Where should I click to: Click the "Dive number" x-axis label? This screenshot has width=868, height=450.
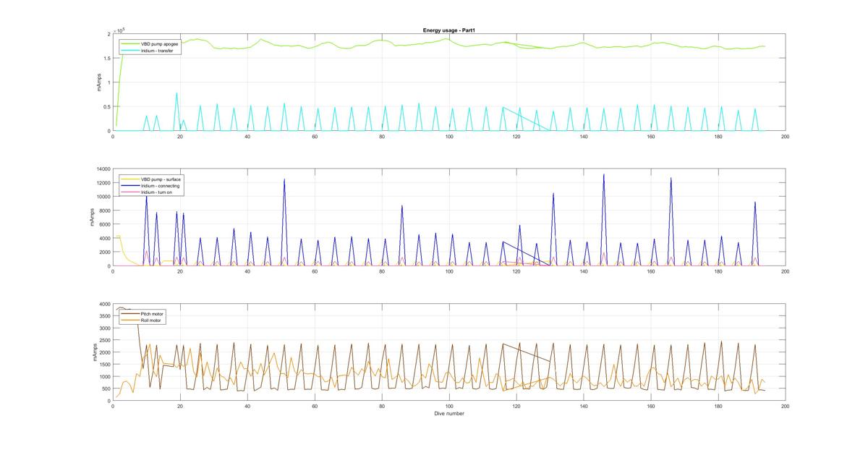[x=449, y=414]
